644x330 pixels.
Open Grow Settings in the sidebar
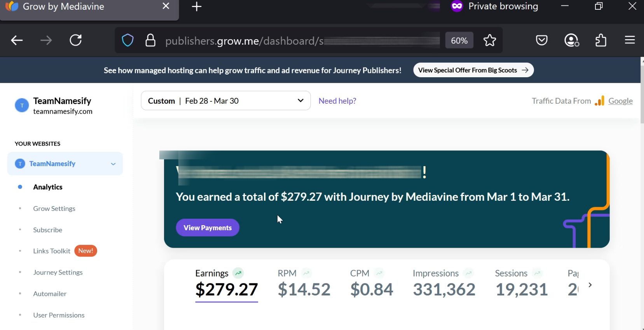(54, 208)
